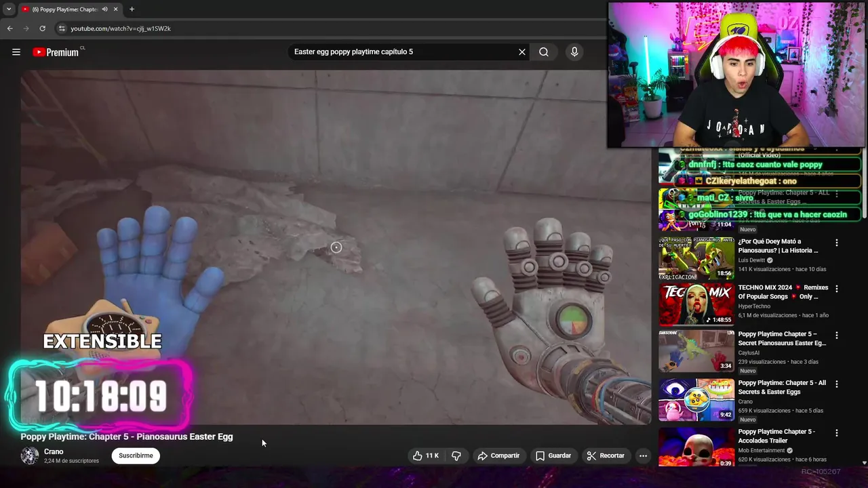Screen dimensions: 868x488
Task: Go to YouTube Premium home logo
Action: pyautogui.click(x=56, y=52)
